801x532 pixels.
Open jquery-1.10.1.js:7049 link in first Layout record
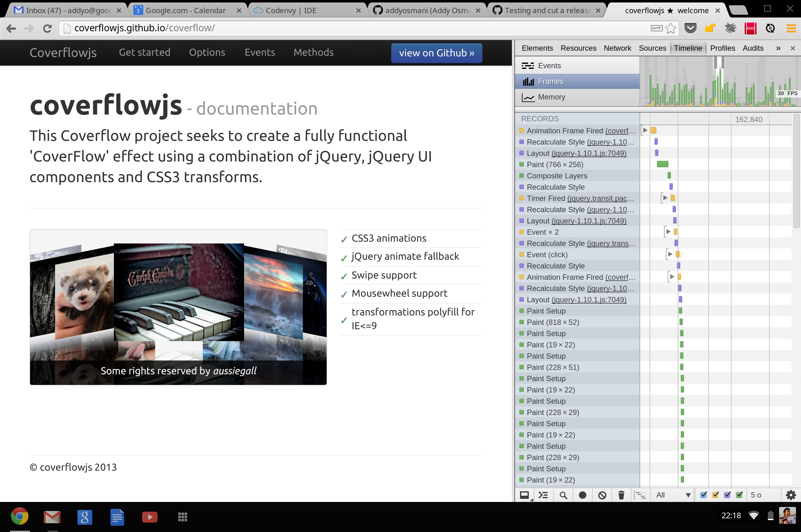tap(589, 153)
